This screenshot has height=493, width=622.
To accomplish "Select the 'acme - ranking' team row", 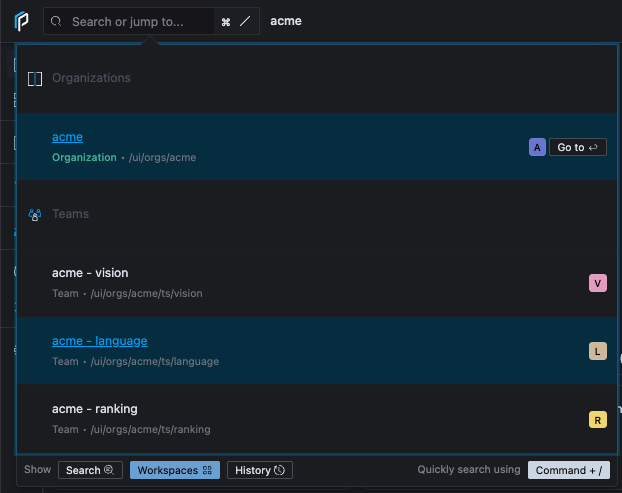I will click(317, 419).
